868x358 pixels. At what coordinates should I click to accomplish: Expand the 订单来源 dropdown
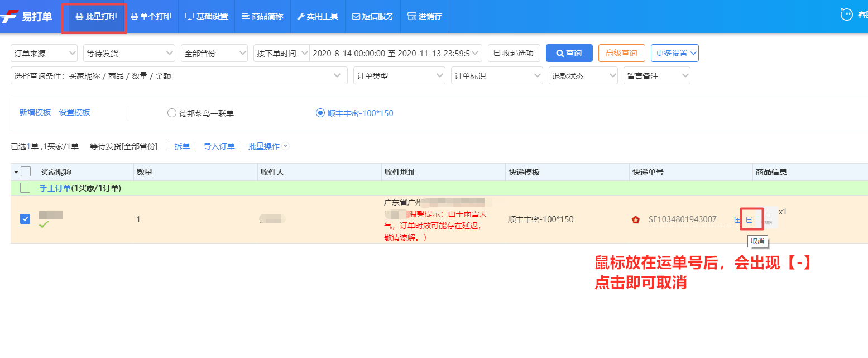coord(44,54)
